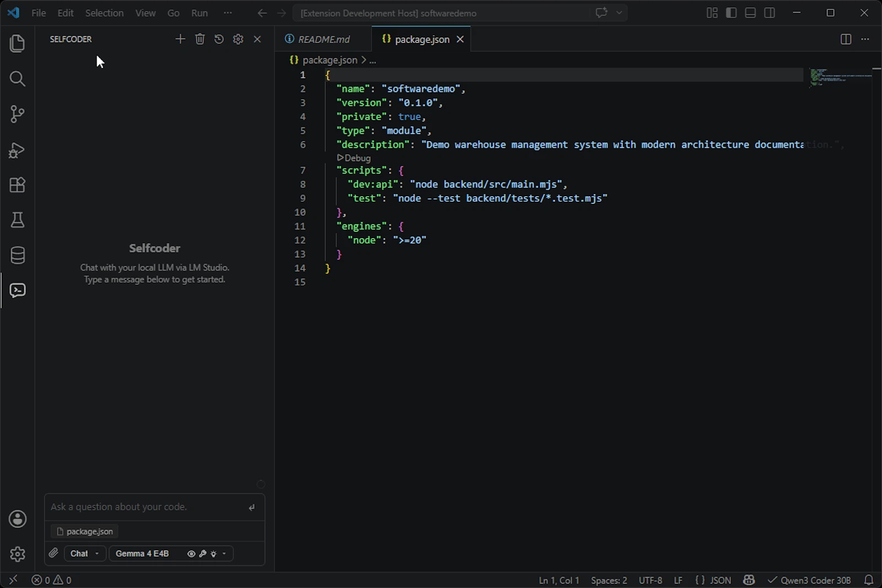Click the Customize Layout icon
882x588 pixels.
(x=712, y=13)
